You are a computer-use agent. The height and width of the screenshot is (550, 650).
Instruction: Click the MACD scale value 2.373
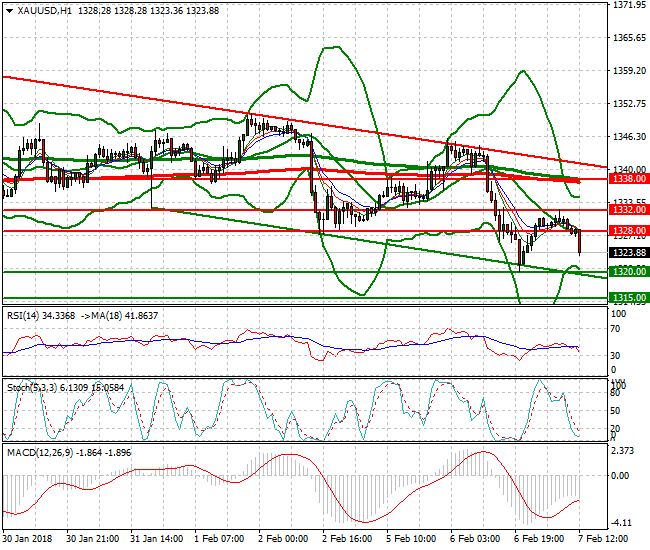(x=623, y=451)
